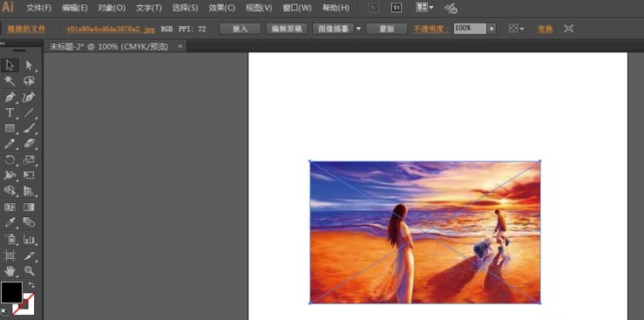Select the Column Graph tool
This screenshot has width=644, height=320.
pos(29,240)
